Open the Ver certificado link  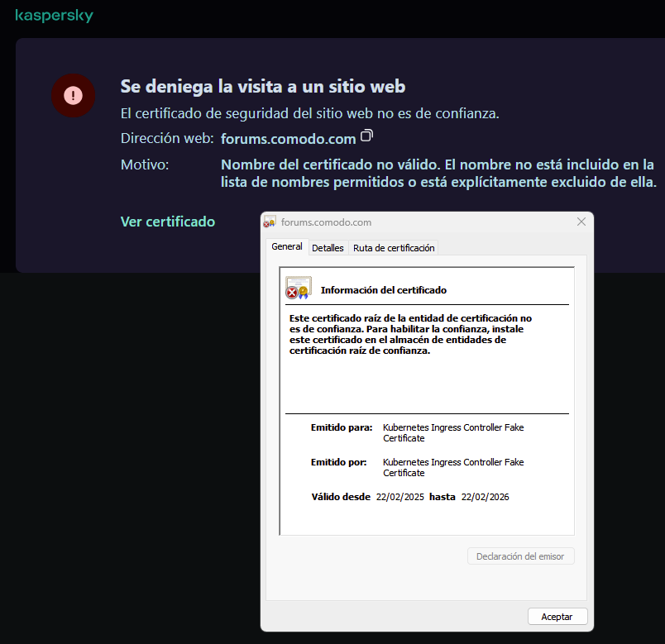click(168, 222)
